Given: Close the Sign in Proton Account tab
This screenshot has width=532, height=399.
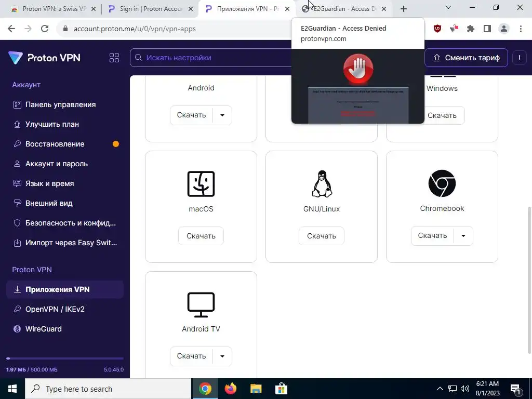Looking at the screenshot, I should pyautogui.click(x=191, y=9).
